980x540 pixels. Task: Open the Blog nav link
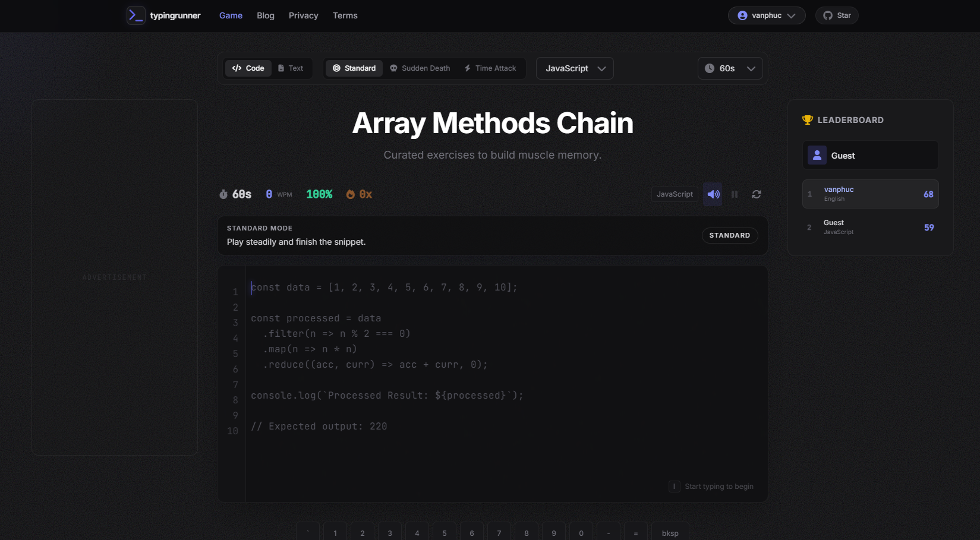[266, 15]
